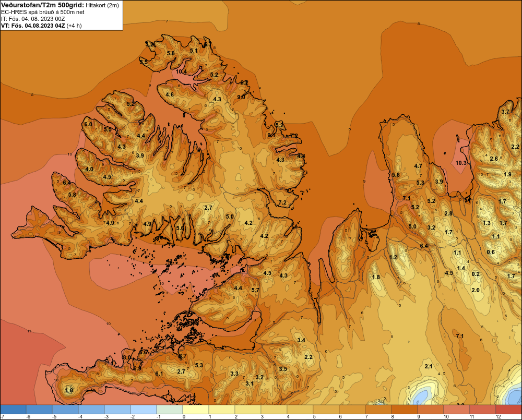Click the 1.0 temperature value on the peninsula
Viewport: 522px width, 420px height.
click(69, 390)
